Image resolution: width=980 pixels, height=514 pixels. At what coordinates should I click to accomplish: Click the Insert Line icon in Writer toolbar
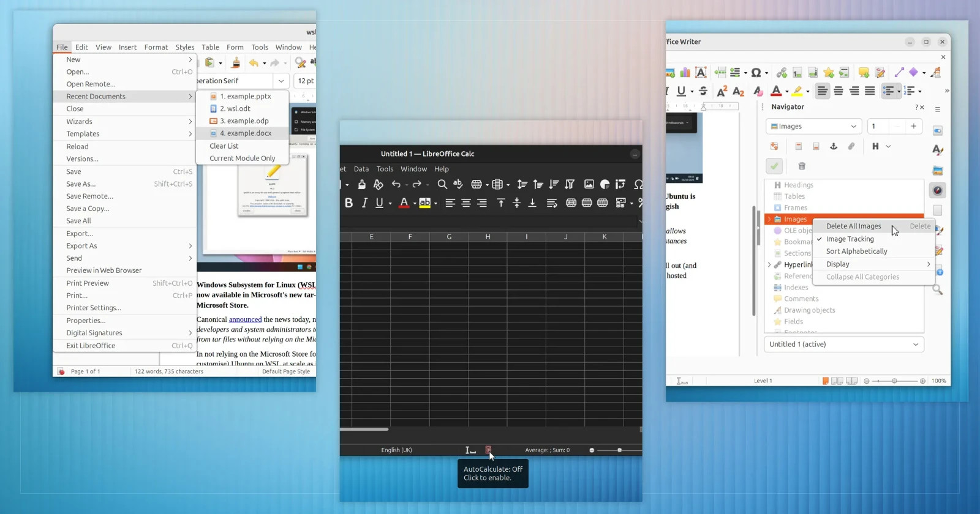[x=899, y=73]
